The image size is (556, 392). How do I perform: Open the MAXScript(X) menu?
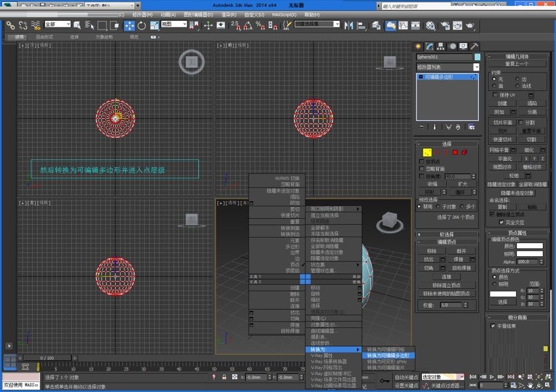pyautogui.click(x=284, y=14)
